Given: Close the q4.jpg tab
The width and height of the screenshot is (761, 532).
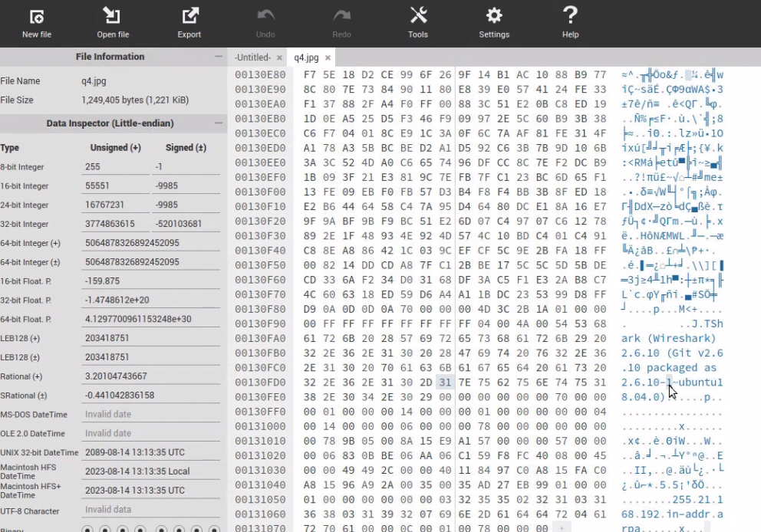Looking at the screenshot, I should pyautogui.click(x=328, y=57).
